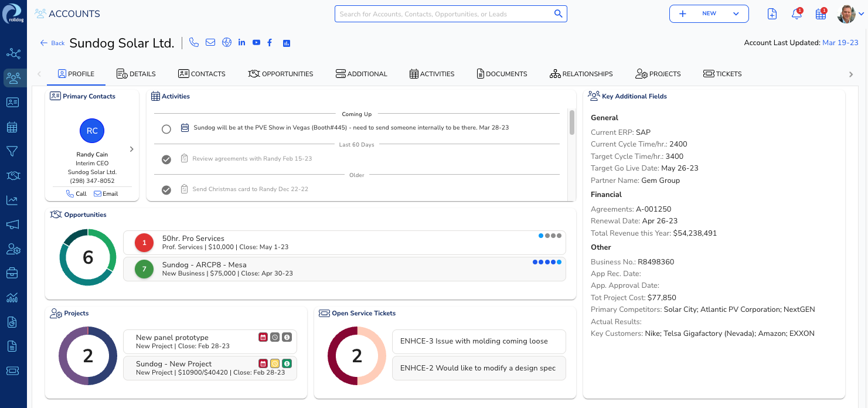This screenshot has width=868, height=408.
Task: Click the Email button under Randy Cain
Action: point(106,193)
